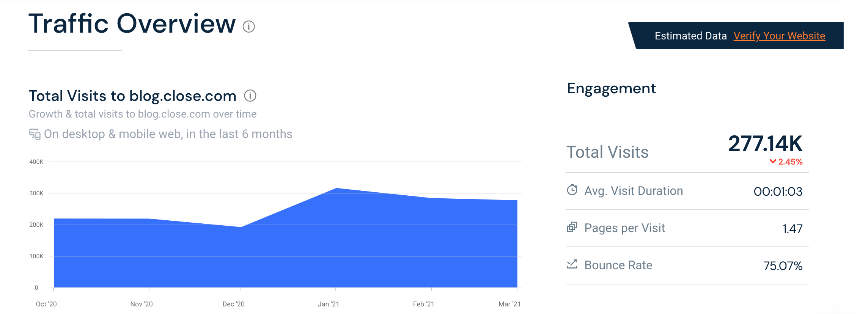Click the Nov '20 axis label

[x=142, y=304]
